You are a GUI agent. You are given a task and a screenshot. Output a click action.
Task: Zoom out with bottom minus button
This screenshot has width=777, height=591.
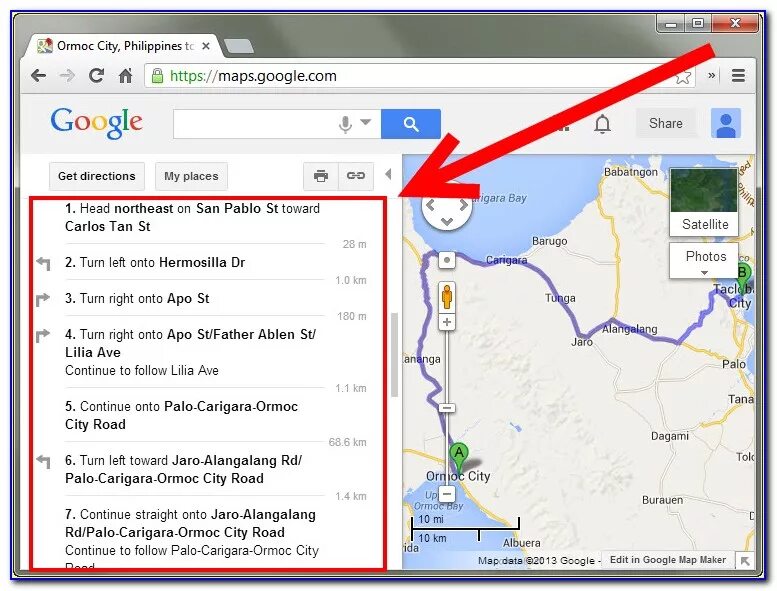tap(447, 494)
